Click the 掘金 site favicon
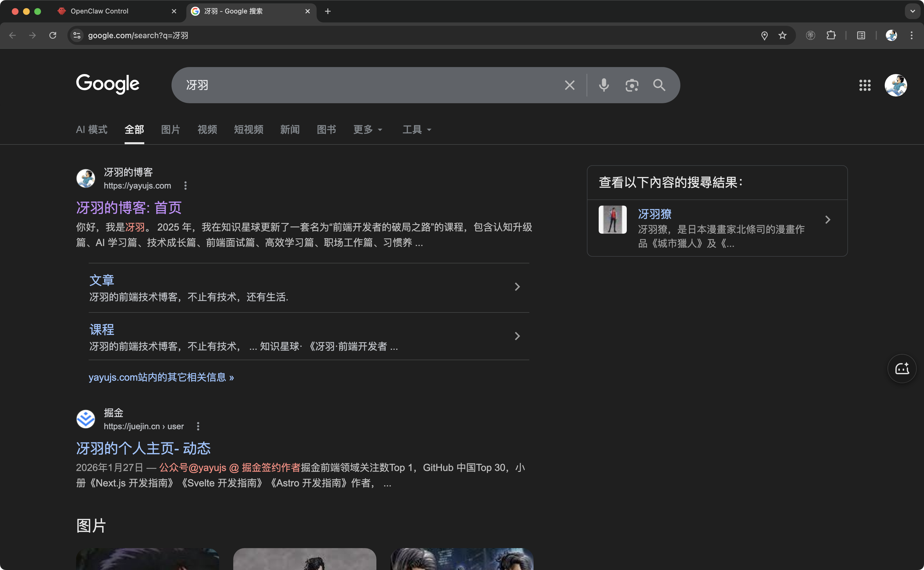 click(x=86, y=419)
